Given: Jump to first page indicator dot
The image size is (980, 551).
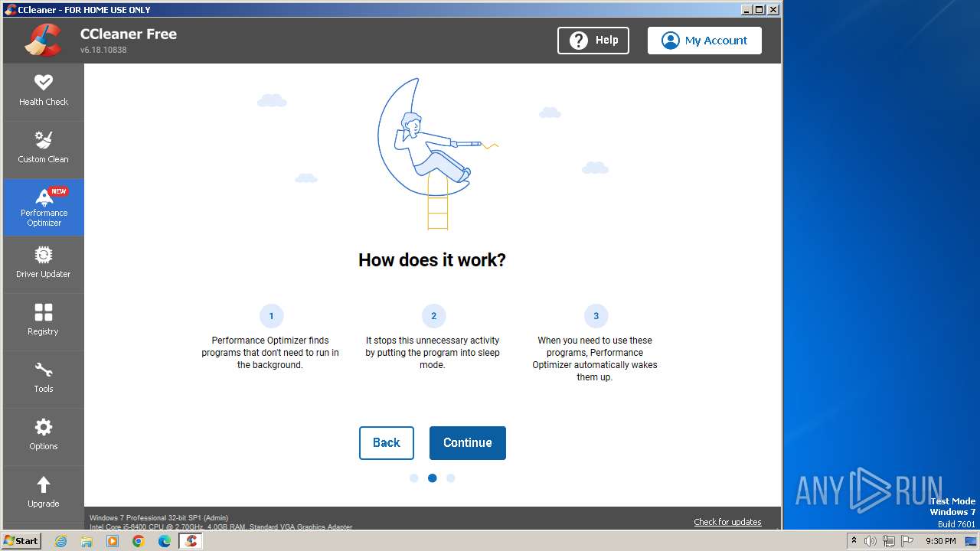Looking at the screenshot, I should 414,478.
